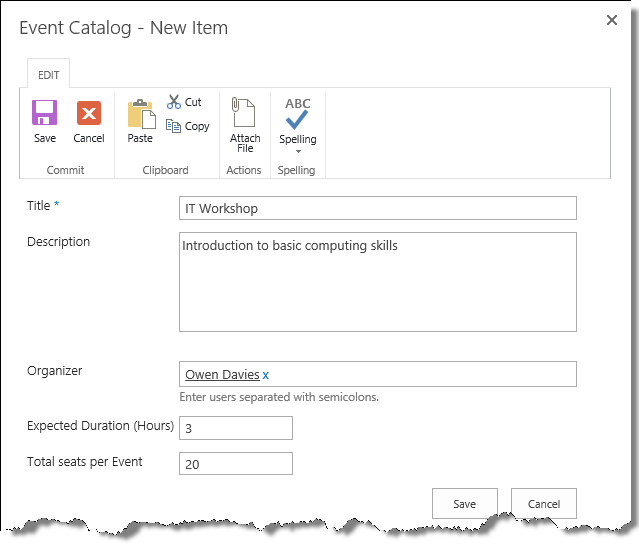Screen dimensions: 639x544
Task: Focus the Expected Duration (Hours) field
Action: pos(236,428)
